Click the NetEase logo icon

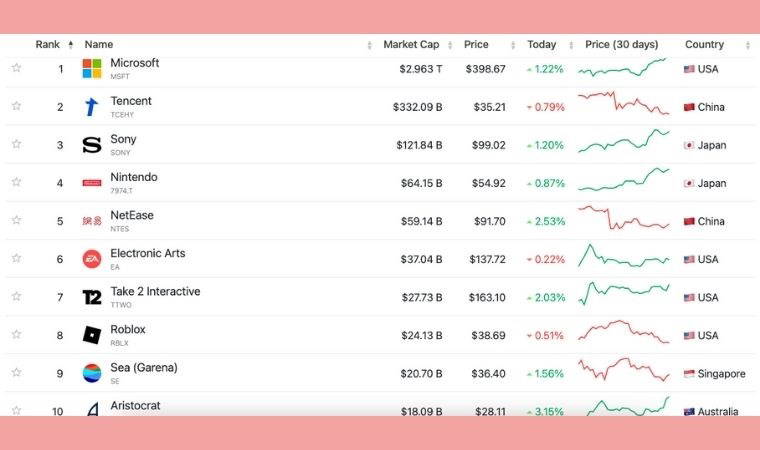pyautogui.click(x=92, y=221)
